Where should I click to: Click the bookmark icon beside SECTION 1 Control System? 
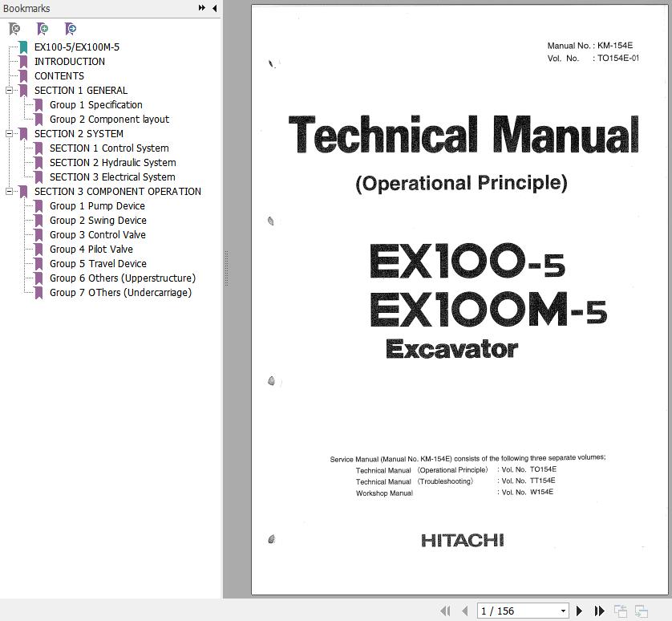pos(38,148)
